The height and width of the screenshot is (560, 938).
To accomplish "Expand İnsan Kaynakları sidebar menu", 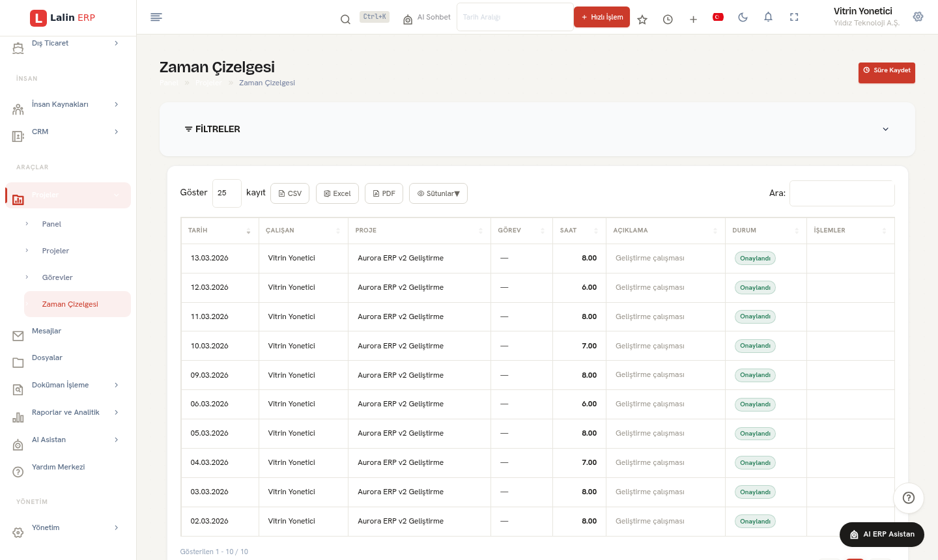I will (x=68, y=104).
